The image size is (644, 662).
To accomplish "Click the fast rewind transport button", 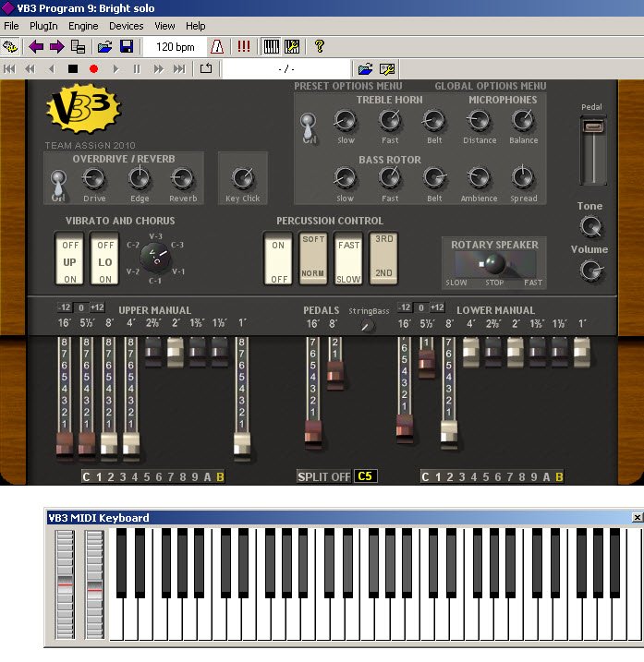I will point(30,69).
